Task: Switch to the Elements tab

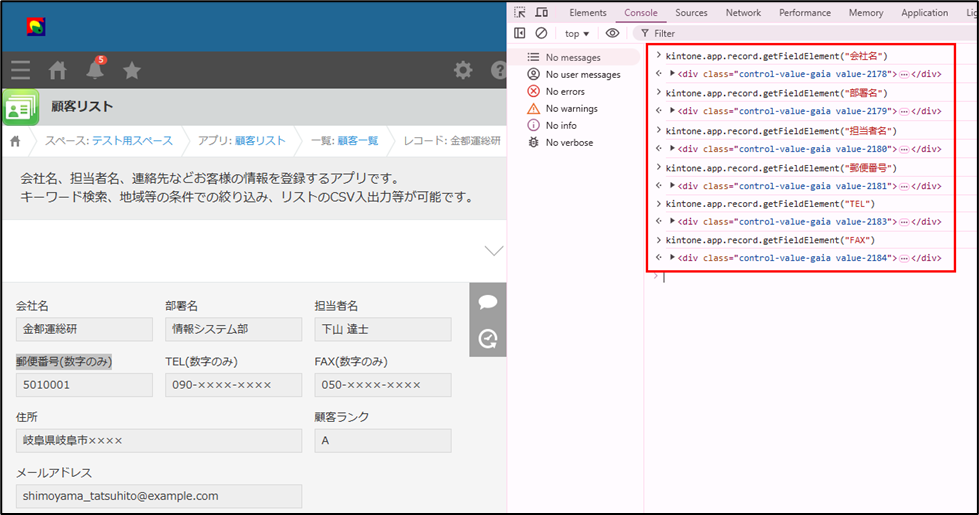Action: (x=588, y=13)
